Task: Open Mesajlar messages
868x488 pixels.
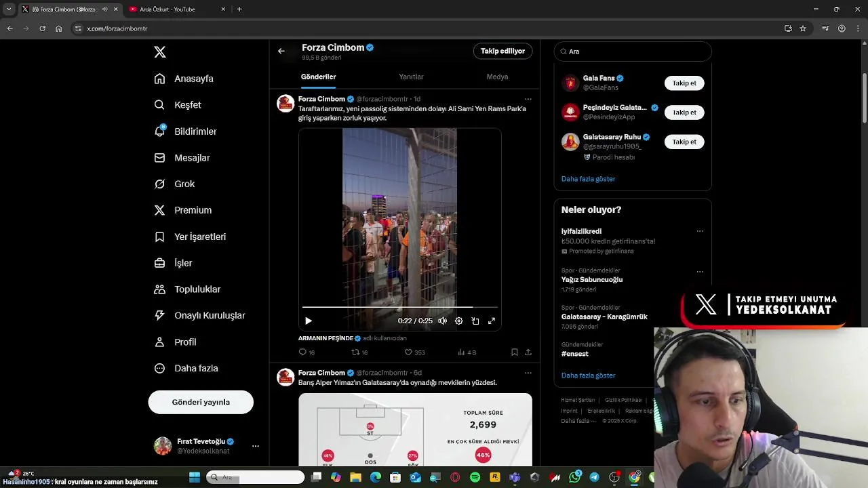Action: (x=182, y=158)
